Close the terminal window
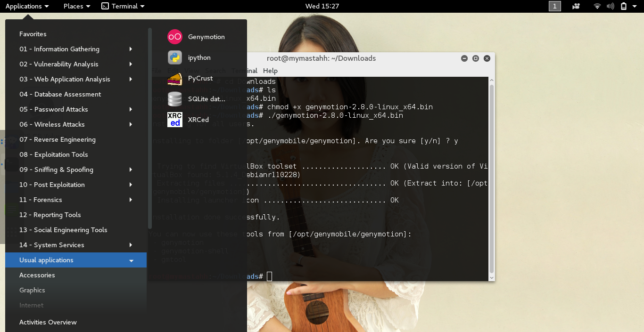 tap(487, 58)
